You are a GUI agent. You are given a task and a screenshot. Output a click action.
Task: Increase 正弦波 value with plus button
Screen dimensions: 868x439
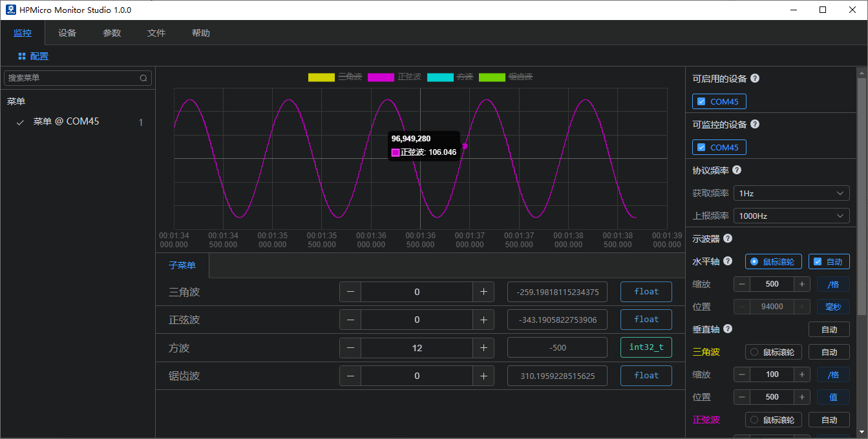click(x=483, y=320)
